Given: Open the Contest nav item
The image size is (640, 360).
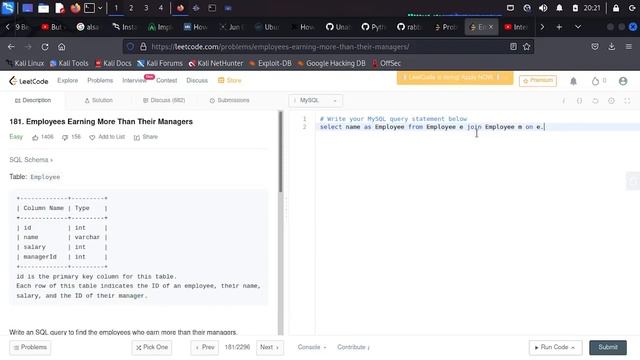Looking at the screenshot, I should pos(167,80).
